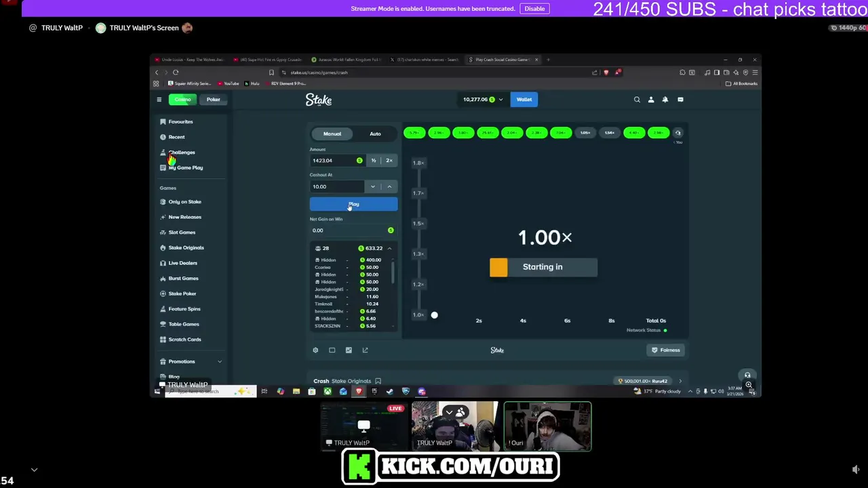This screenshot has height=488, width=868.
Task: Toggle theatre mode icon below Crash game
Action: [x=332, y=350]
